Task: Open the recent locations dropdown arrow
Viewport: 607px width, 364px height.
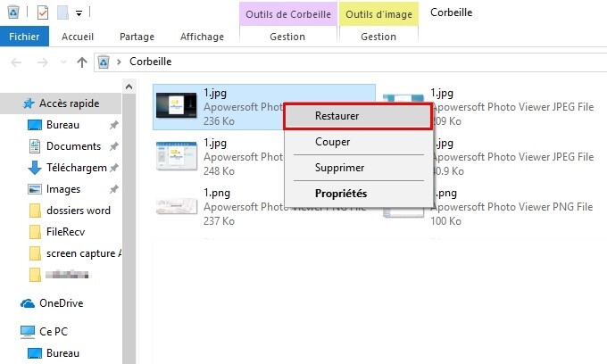Action: coord(63,62)
